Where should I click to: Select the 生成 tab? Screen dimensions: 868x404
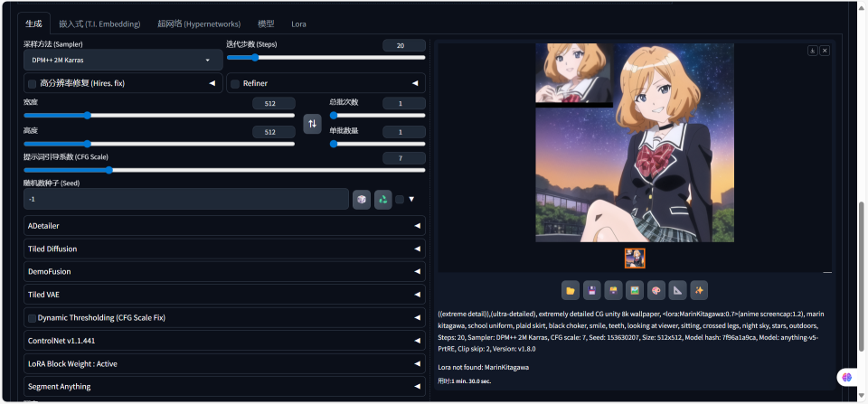[33, 23]
